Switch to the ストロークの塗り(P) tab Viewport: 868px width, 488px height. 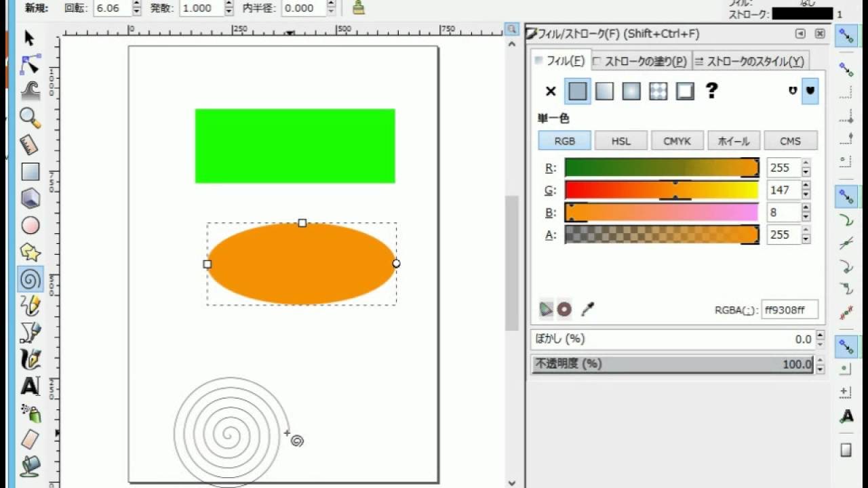(640, 61)
